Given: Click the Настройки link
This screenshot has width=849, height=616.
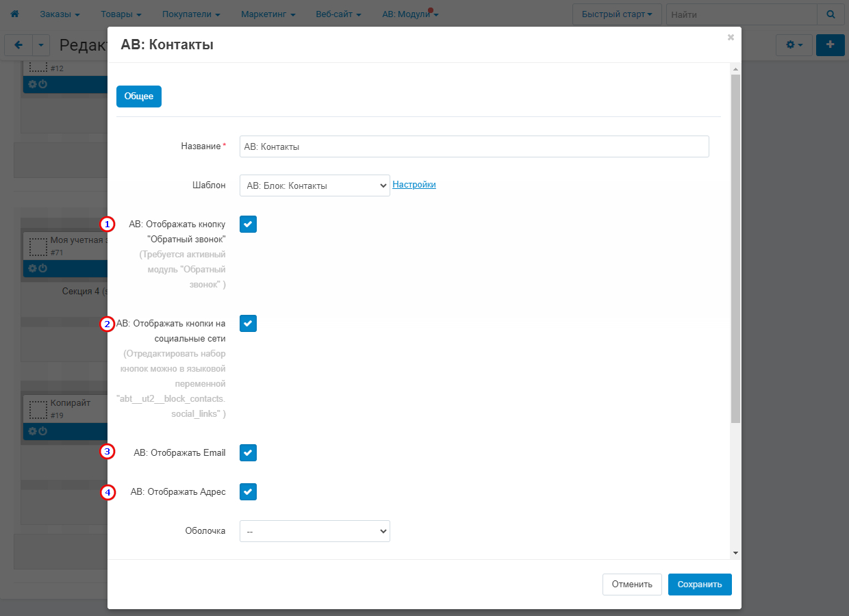Looking at the screenshot, I should (414, 185).
